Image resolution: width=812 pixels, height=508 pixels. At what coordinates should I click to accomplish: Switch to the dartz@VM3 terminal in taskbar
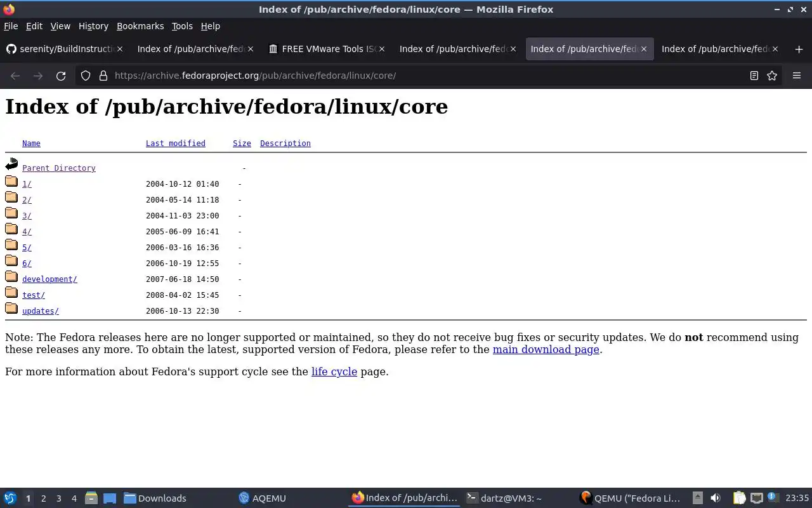coord(518,498)
